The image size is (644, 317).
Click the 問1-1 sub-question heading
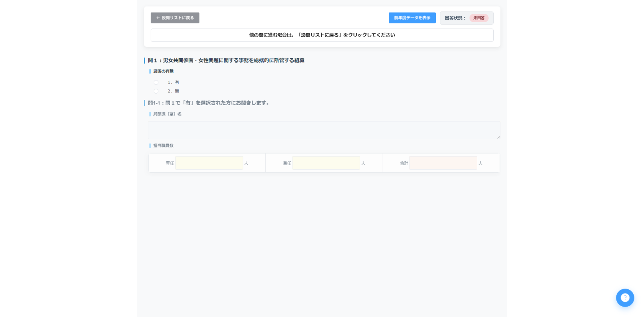click(x=209, y=103)
